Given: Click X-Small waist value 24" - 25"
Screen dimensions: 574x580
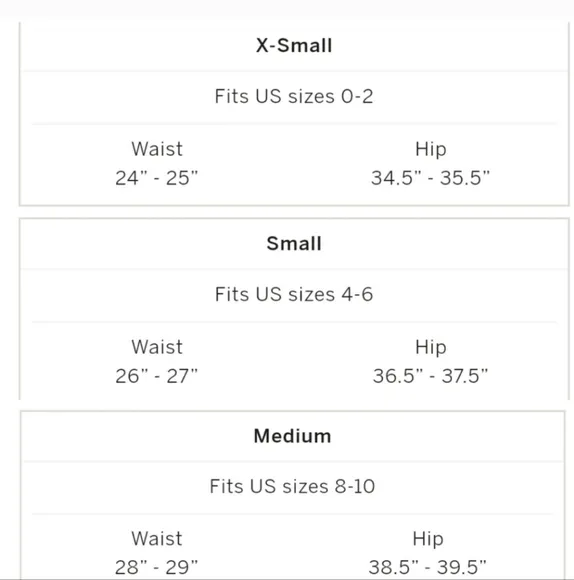Looking at the screenshot, I should (x=157, y=178).
